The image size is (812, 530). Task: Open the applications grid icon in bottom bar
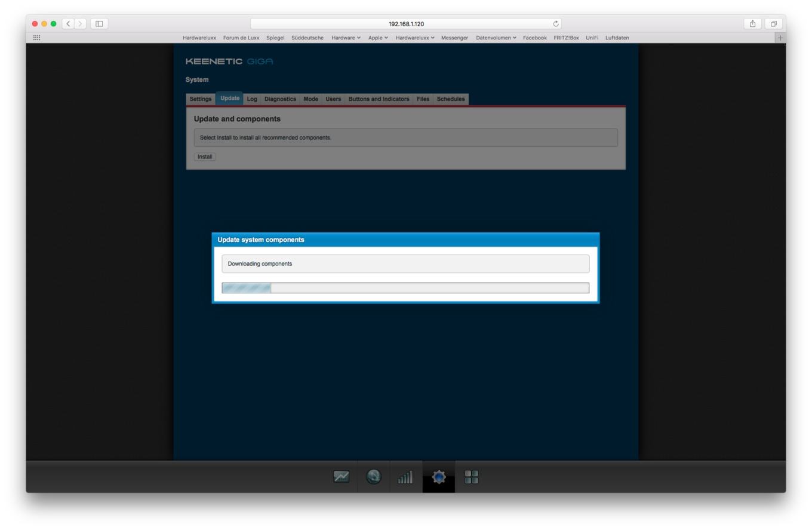[x=472, y=477]
